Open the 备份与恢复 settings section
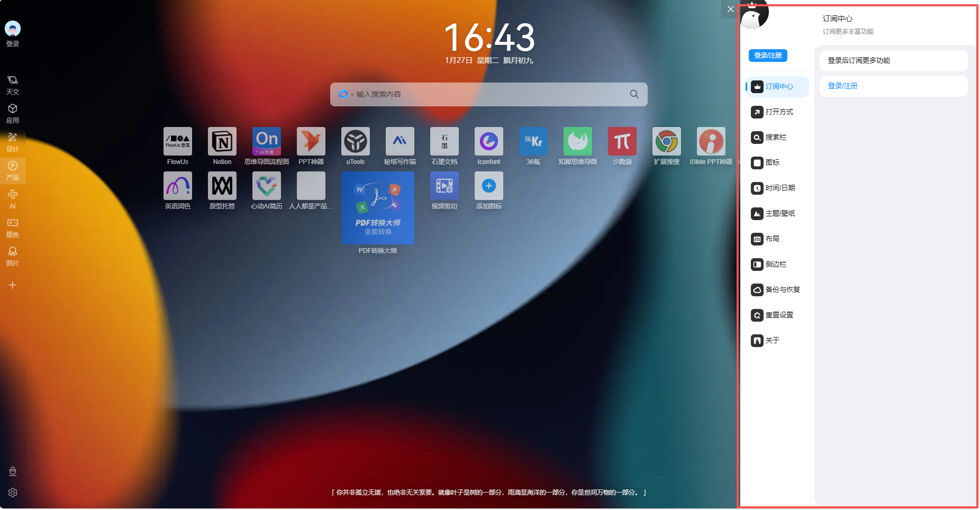980x510 pixels. pyautogui.click(x=782, y=289)
